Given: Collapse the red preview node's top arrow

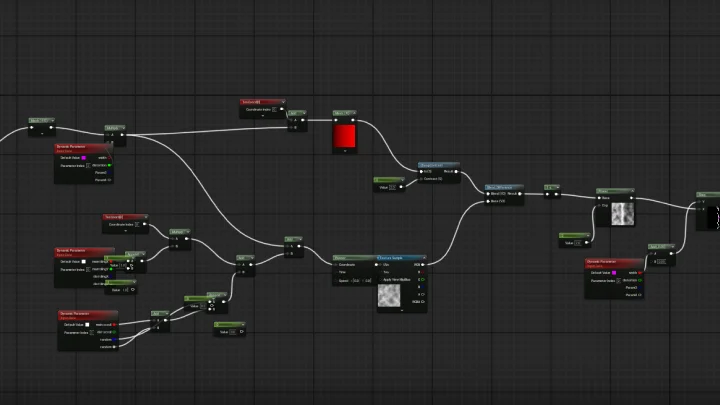Looking at the screenshot, I should (354, 113).
